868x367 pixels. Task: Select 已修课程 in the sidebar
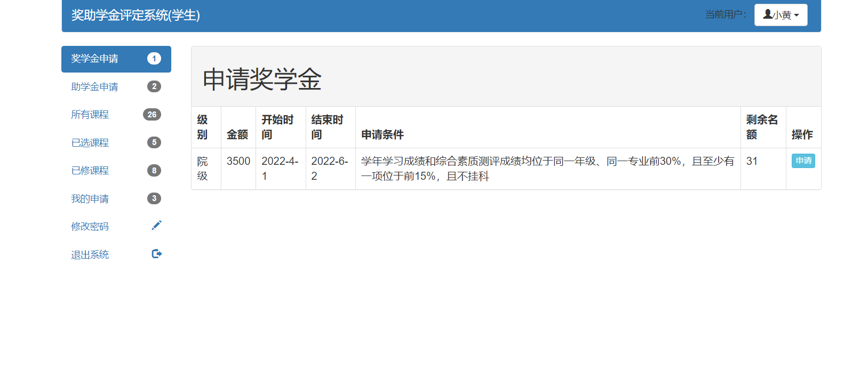(116, 171)
